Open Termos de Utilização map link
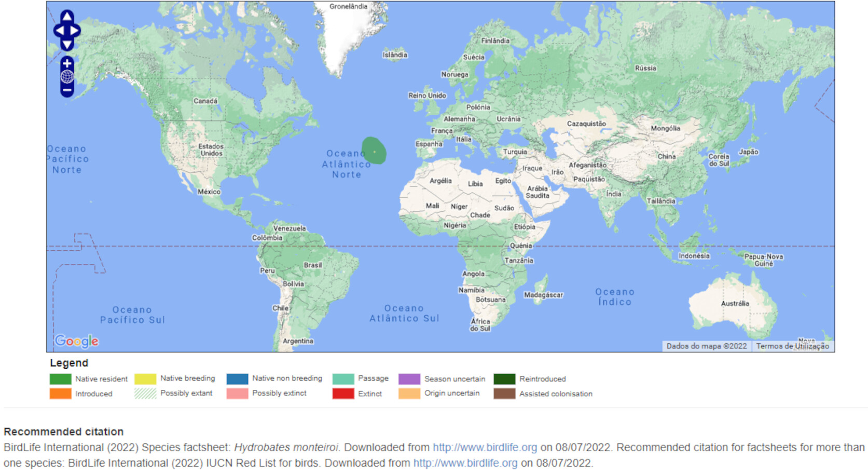 792,346
